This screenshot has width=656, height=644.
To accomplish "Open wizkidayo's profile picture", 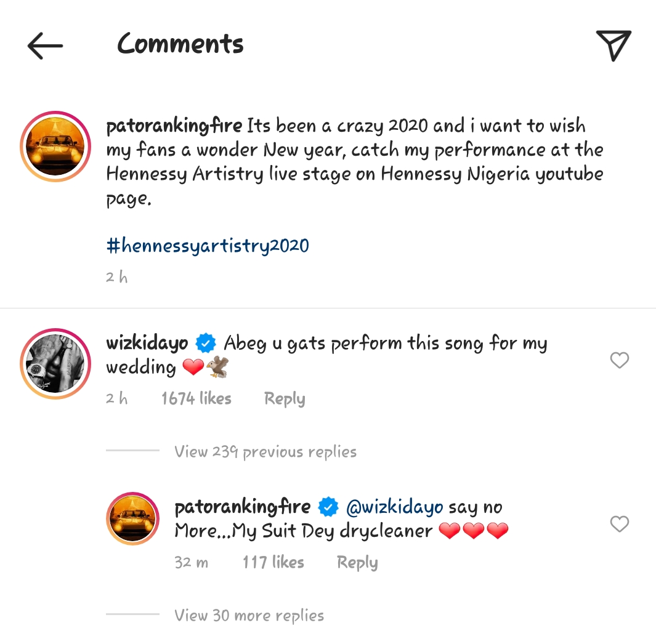I will [55, 364].
